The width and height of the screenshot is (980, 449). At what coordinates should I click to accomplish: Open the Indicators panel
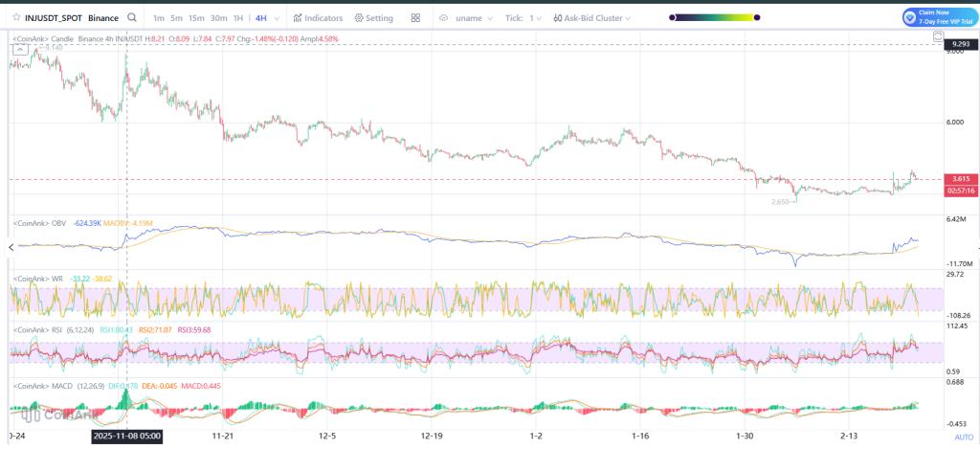pyautogui.click(x=319, y=17)
